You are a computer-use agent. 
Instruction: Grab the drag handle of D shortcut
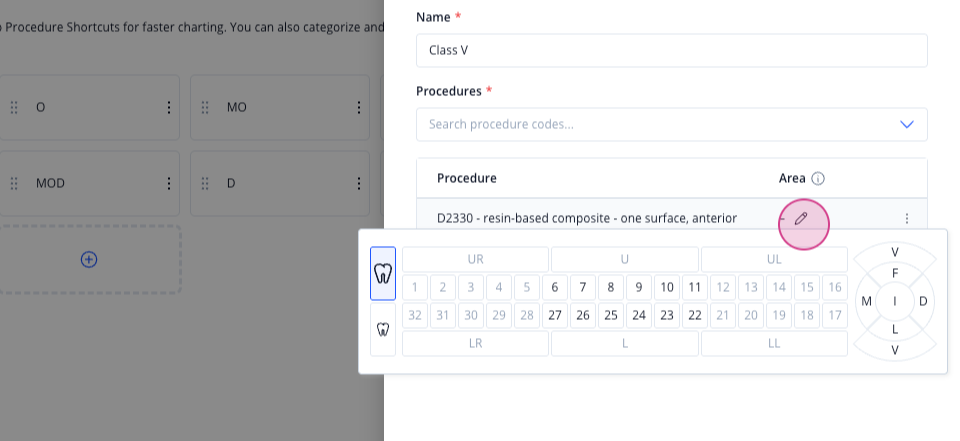pyautogui.click(x=205, y=183)
